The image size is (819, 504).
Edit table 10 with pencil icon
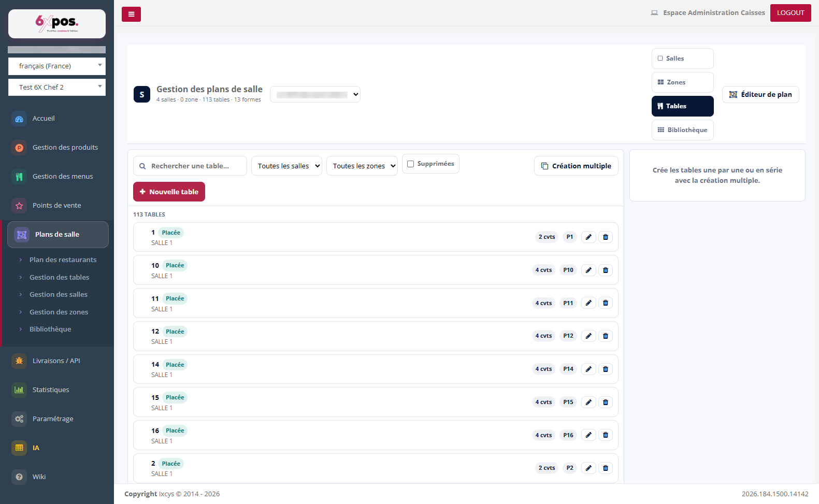pos(588,270)
